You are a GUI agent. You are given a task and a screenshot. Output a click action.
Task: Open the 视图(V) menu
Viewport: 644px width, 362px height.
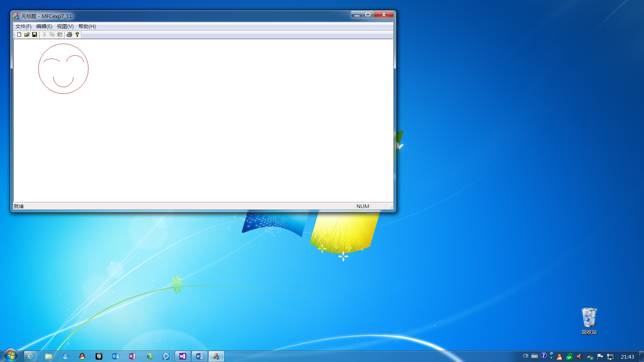click(x=65, y=26)
